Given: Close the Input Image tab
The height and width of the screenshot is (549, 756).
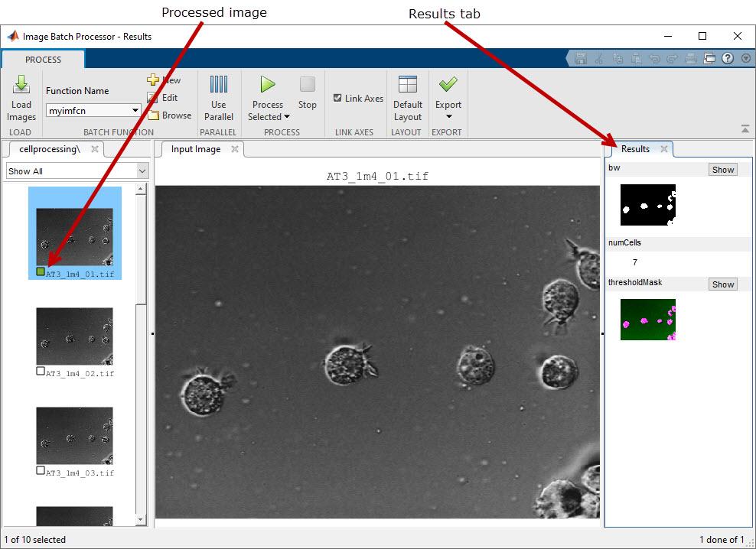Looking at the screenshot, I should pyautogui.click(x=235, y=149).
